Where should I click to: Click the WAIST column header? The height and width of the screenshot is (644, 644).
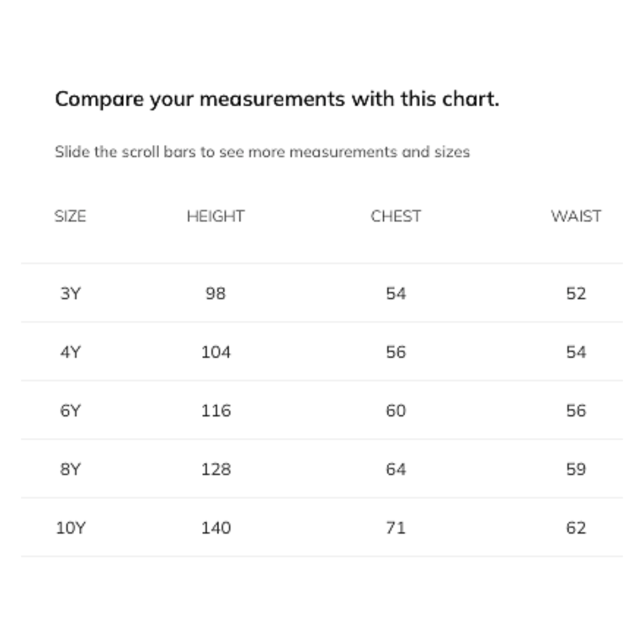pos(576,216)
